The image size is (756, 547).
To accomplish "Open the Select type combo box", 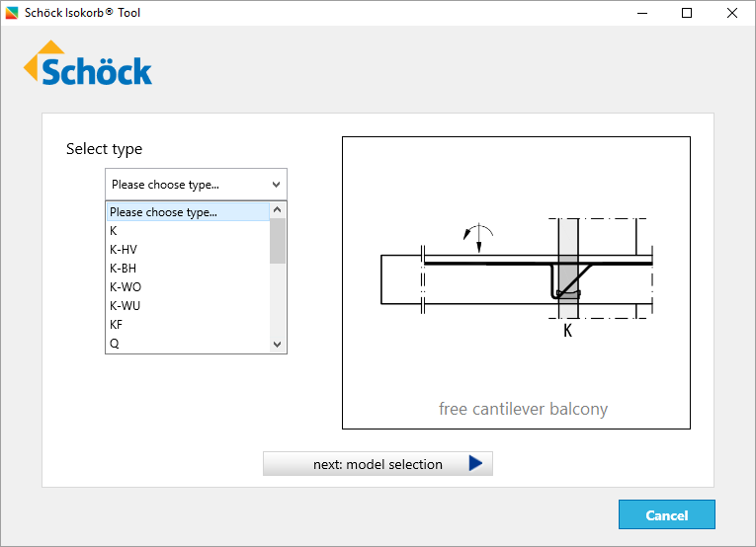I will click(196, 185).
